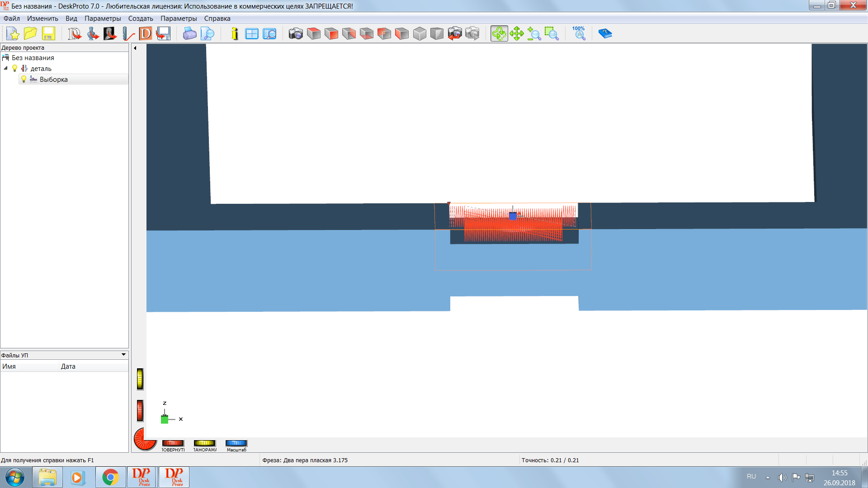Open the blue Help book icon
The width and height of the screenshot is (868, 488).
click(605, 33)
